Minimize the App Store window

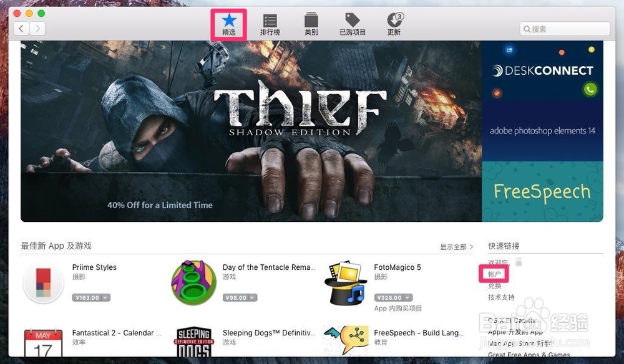(29, 14)
